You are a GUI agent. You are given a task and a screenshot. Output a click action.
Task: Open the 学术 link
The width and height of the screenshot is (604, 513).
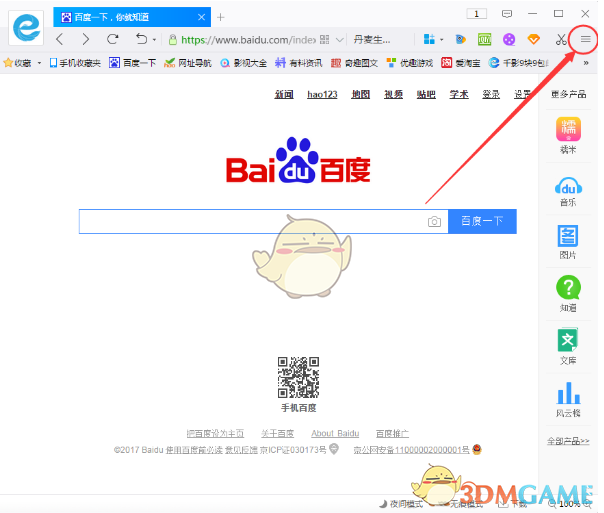(x=459, y=94)
